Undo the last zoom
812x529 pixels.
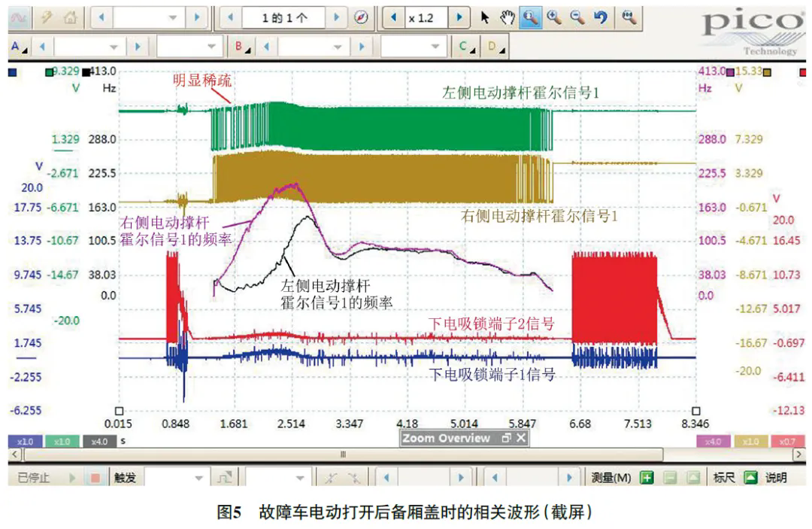click(x=601, y=18)
